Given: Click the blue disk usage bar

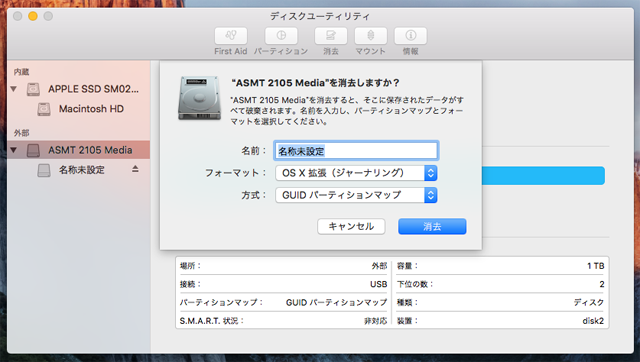Looking at the screenshot, I should 543,175.
